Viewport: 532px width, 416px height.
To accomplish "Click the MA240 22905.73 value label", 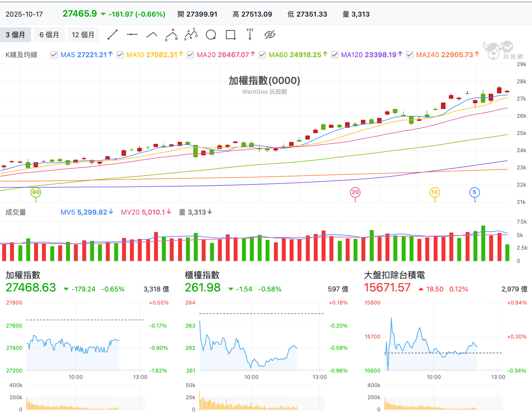I will click(x=448, y=55).
